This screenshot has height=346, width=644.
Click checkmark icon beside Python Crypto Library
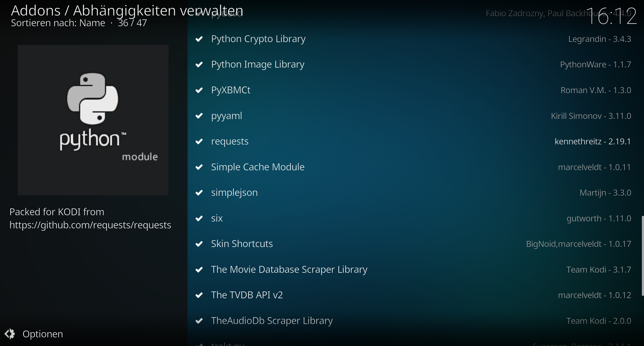click(199, 39)
